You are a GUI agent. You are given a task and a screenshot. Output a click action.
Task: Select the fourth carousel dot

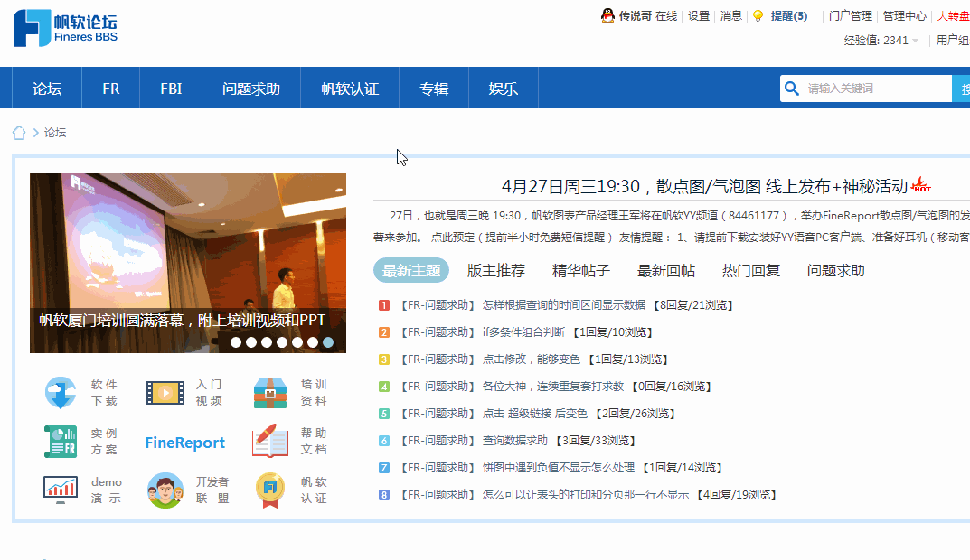(282, 342)
